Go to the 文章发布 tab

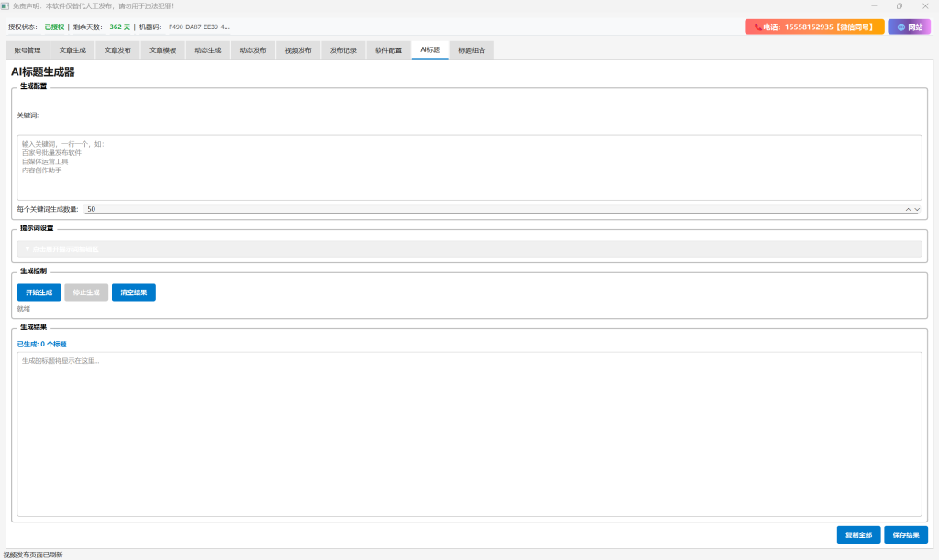[117, 50]
